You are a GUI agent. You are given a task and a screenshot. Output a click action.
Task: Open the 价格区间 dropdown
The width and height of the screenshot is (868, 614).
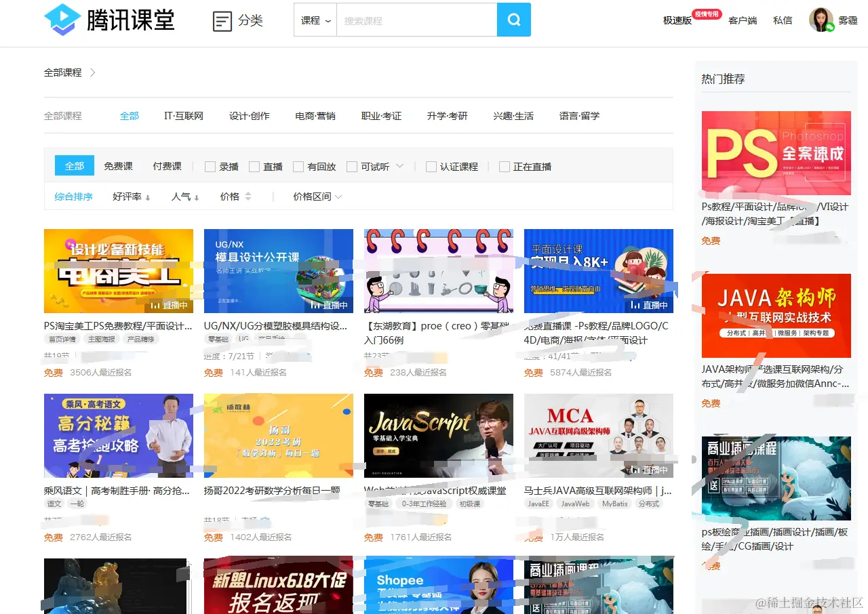click(317, 197)
